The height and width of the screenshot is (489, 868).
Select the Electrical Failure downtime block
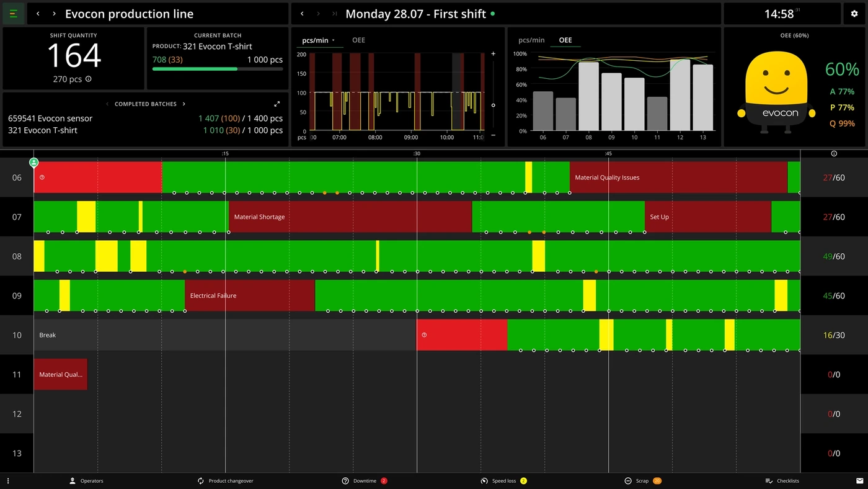[x=250, y=295]
